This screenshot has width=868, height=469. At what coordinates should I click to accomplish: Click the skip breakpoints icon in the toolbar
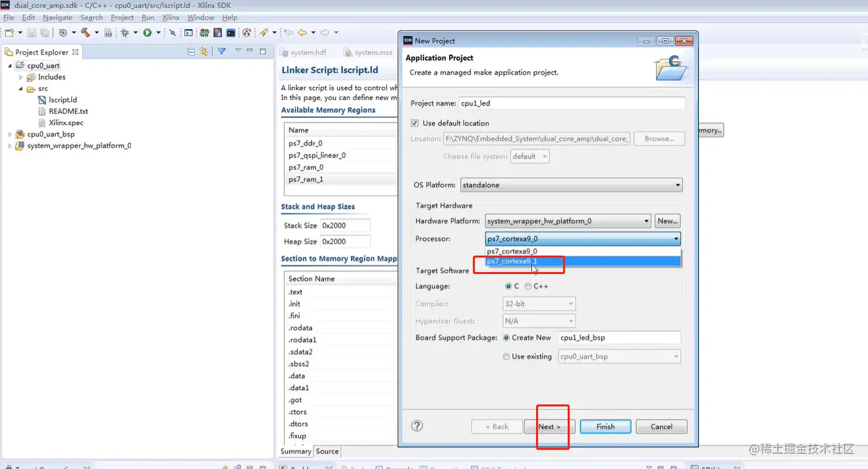[x=173, y=32]
